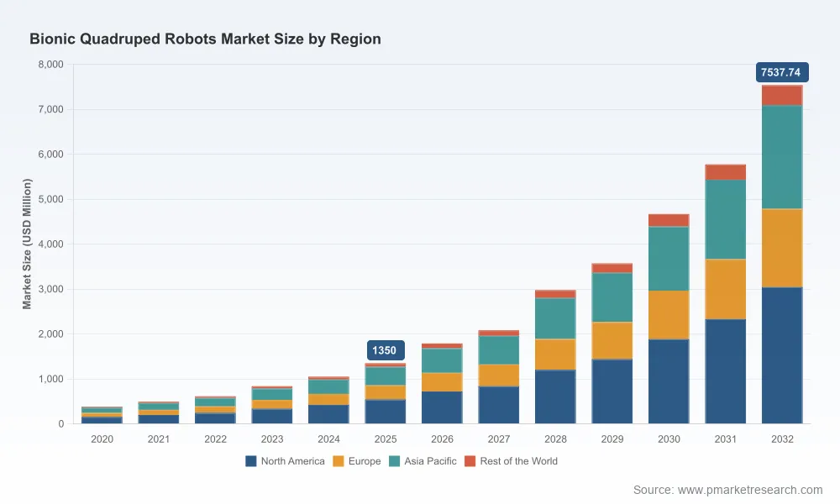The width and height of the screenshot is (840, 504).
Task: Click the Asia Pacific teal legend swatch
Action: click(394, 461)
